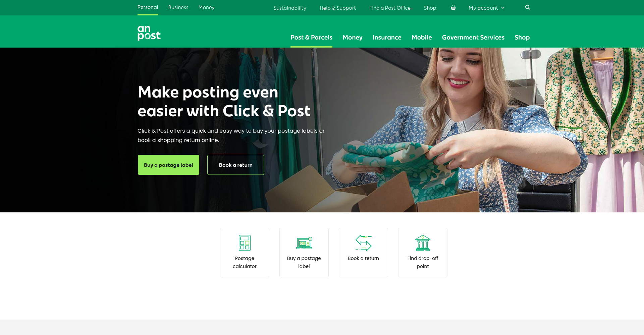Switch to the Money tab in top bar
The height and width of the screenshot is (335, 644).
click(x=206, y=7)
